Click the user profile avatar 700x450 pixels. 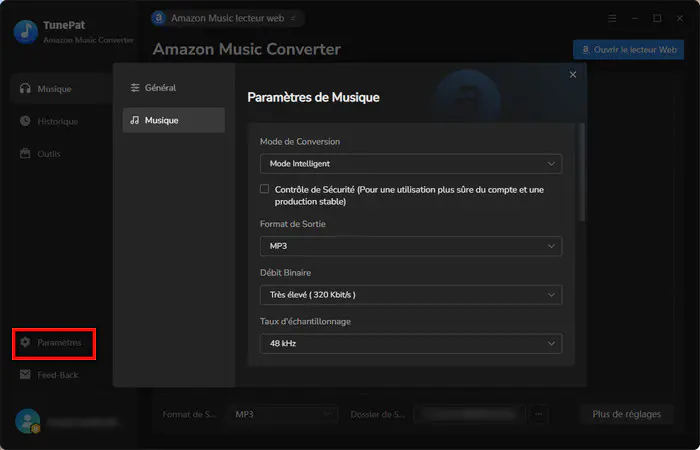(27, 421)
